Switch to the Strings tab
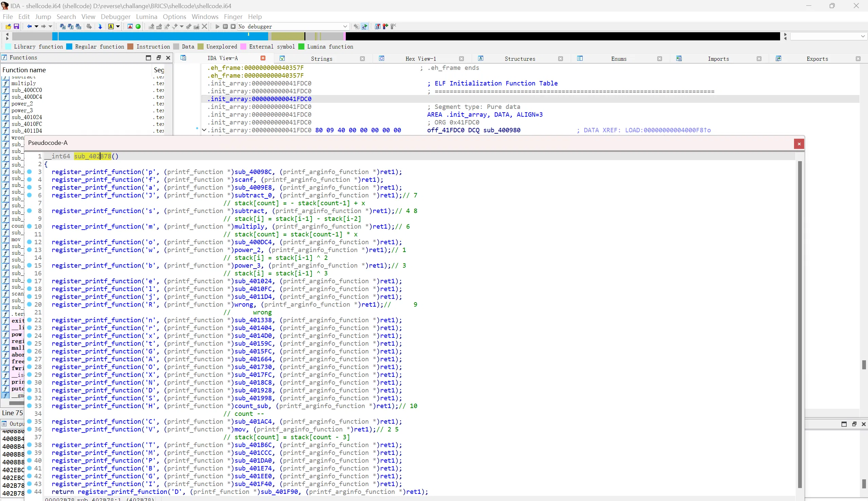This screenshot has height=501, width=868. [x=321, y=59]
